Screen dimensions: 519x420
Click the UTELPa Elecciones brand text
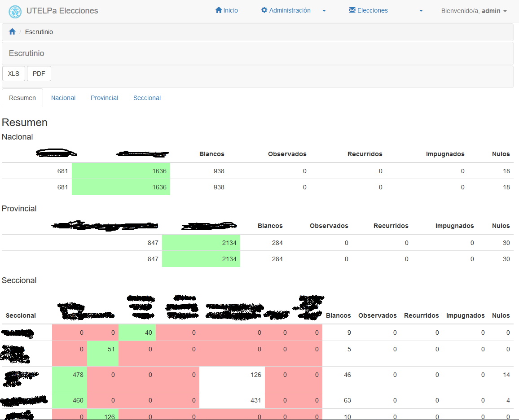tap(62, 11)
